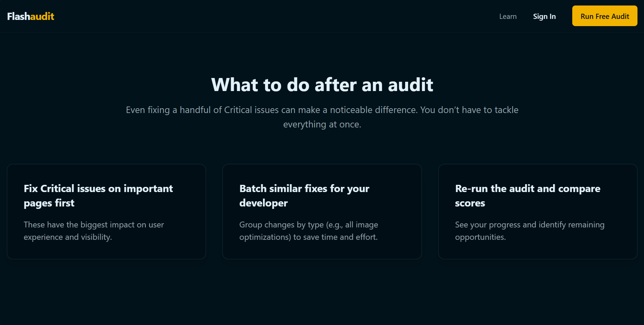Click the description under the first card
This screenshot has height=325, width=644.
pos(94,231)
